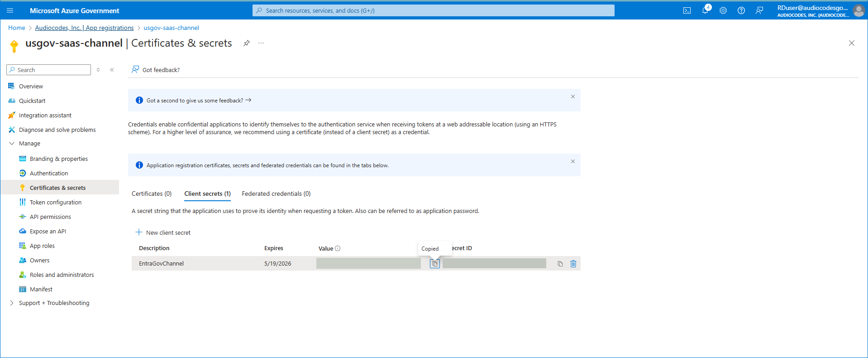Add a New client secret

[163, 232]
